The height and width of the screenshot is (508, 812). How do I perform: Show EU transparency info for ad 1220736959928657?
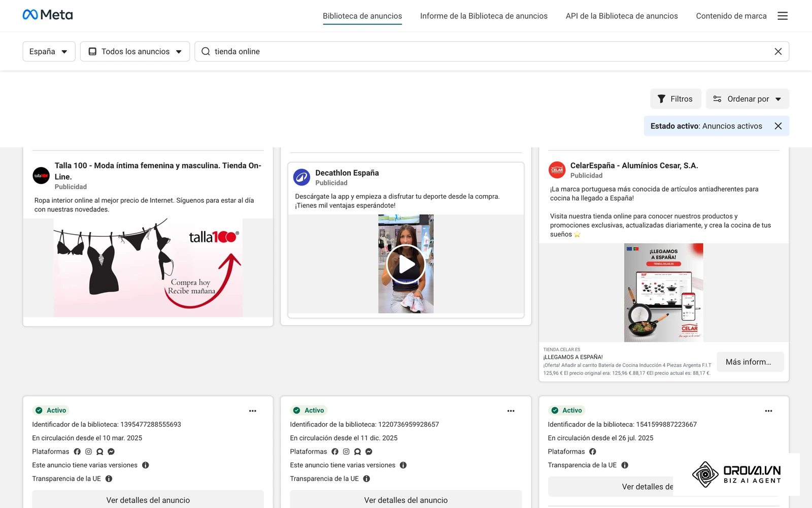coord(366,479)
